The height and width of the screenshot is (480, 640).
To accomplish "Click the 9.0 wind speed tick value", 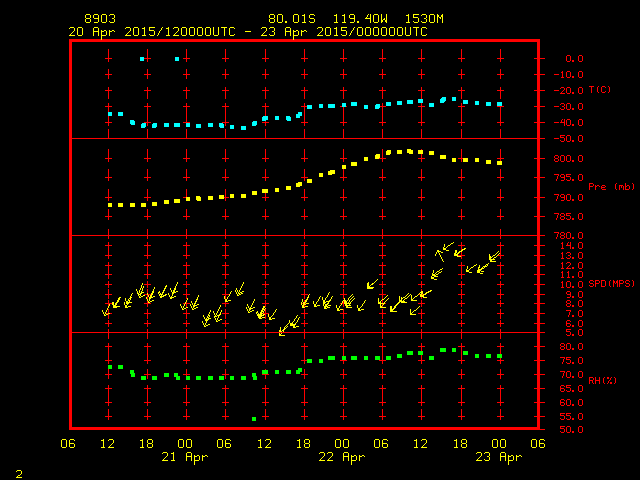I will coord(574,295).
